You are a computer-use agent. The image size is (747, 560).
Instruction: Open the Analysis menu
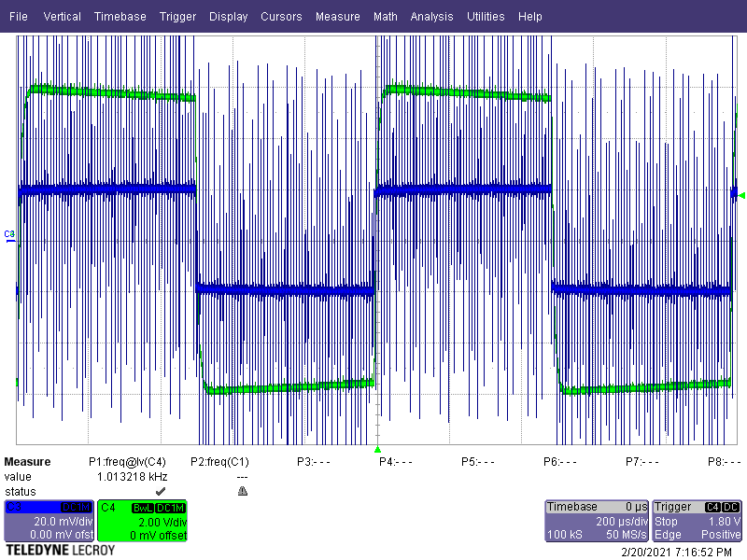pos(431,16)
